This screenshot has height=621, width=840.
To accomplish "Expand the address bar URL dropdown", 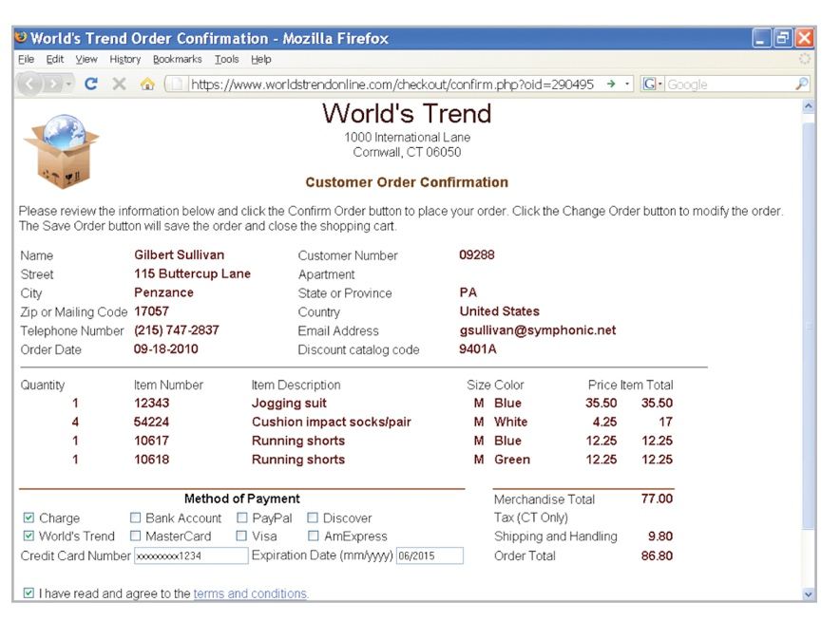I will click(628, 85).
